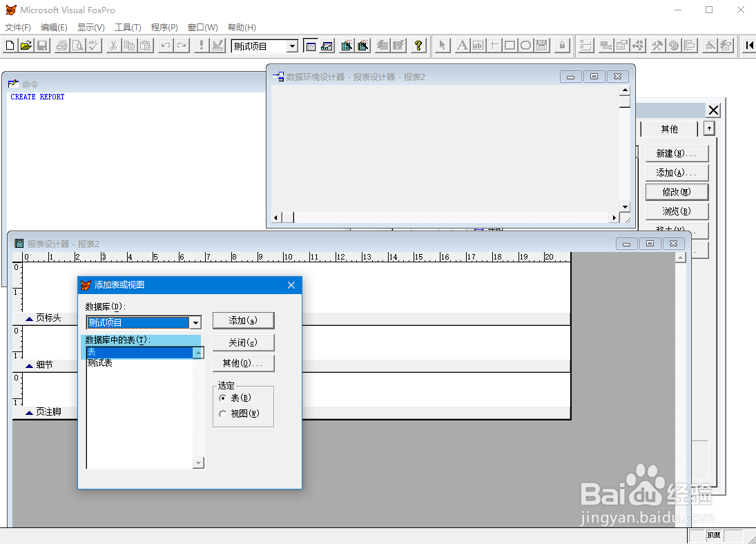Image resolution: width=756 pixels, height=544 pixels.
Task: Click the yellow question mark Help icon
Action: tap(418, 46)
